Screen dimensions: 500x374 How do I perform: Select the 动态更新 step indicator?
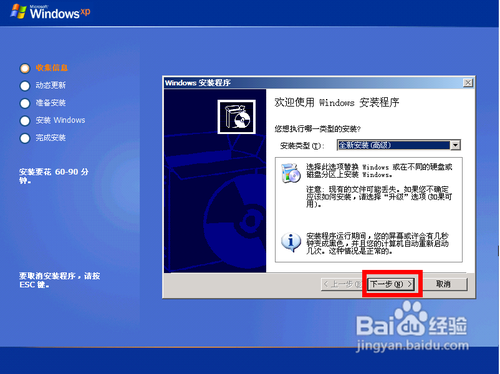[x=25, y=86]
